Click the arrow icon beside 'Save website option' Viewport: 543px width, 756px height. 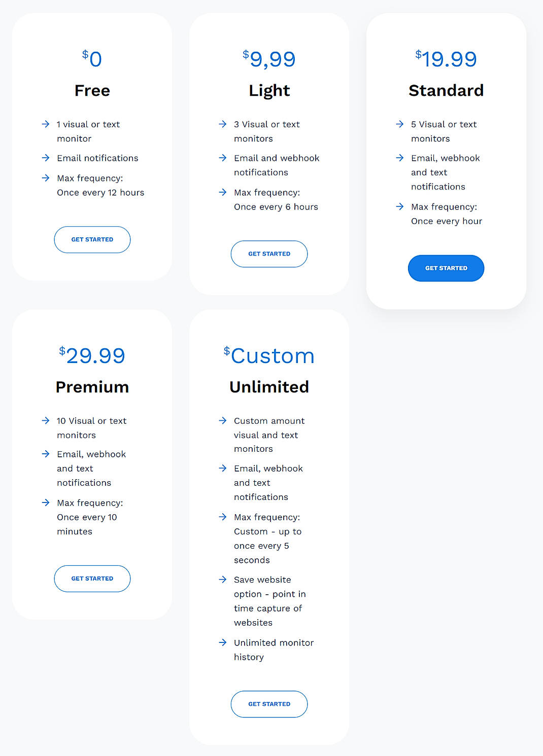pos(222,580)
